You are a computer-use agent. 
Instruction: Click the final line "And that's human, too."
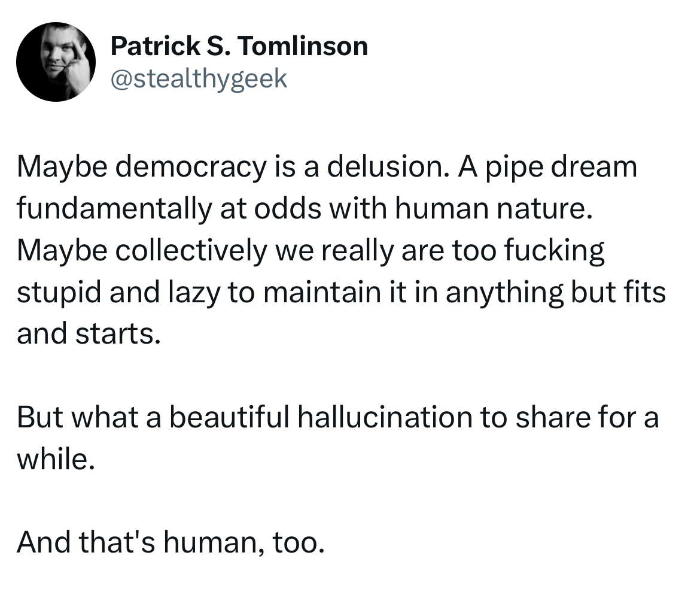point(171,542)
